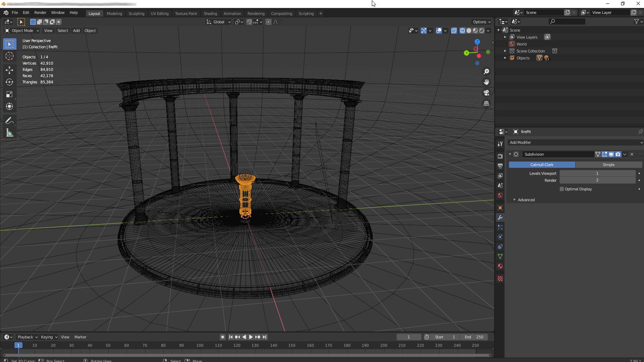Screen dimensions: 644x362
Task: Open the Object Mode dropdown
Action: 22,31
